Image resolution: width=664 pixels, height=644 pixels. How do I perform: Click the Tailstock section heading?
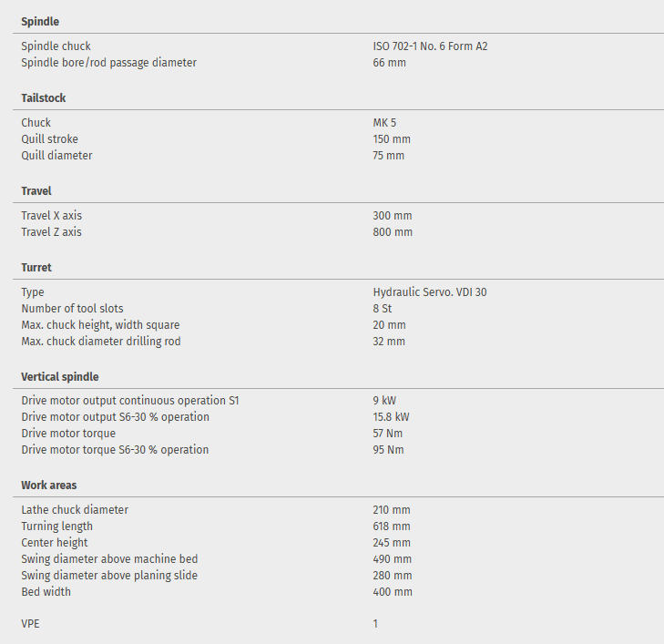tap(44, 98)
